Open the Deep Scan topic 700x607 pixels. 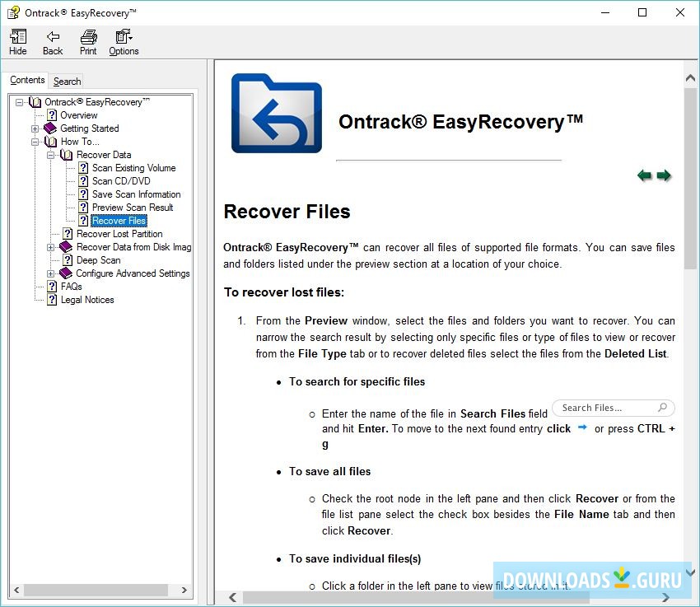(x=98, y=260)
